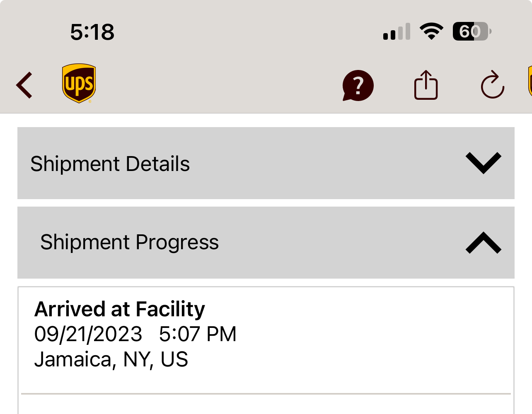The height and width of the screenshot is (414, 532).
Task: Open the help chat question icon
Action: [358, 85]
